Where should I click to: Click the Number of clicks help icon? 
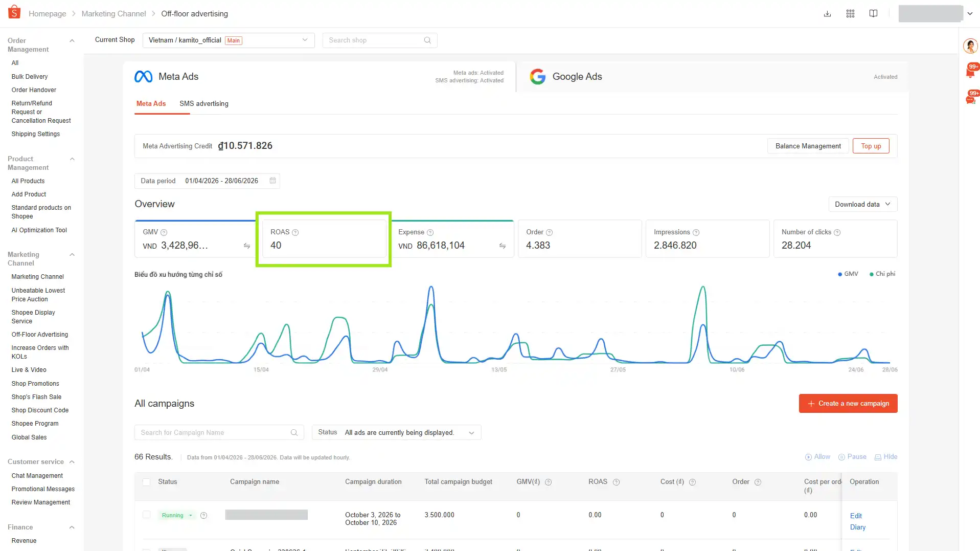[x=837, y=232]
